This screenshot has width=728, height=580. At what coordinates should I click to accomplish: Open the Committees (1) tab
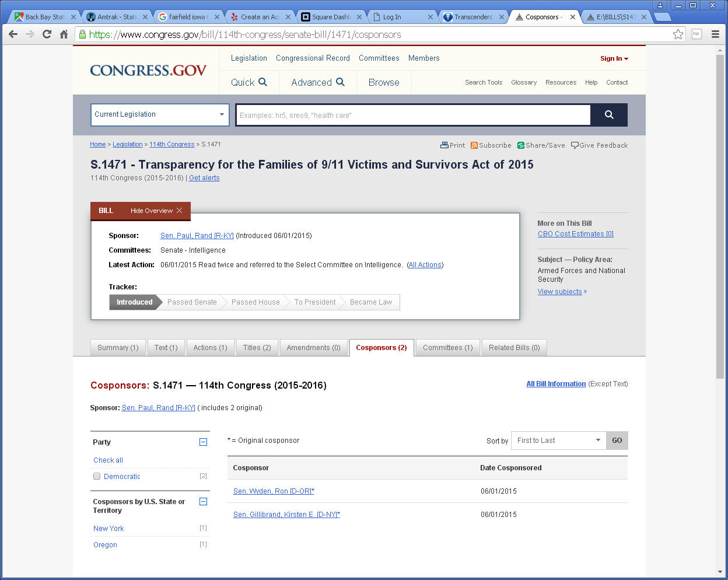(448, 348)
